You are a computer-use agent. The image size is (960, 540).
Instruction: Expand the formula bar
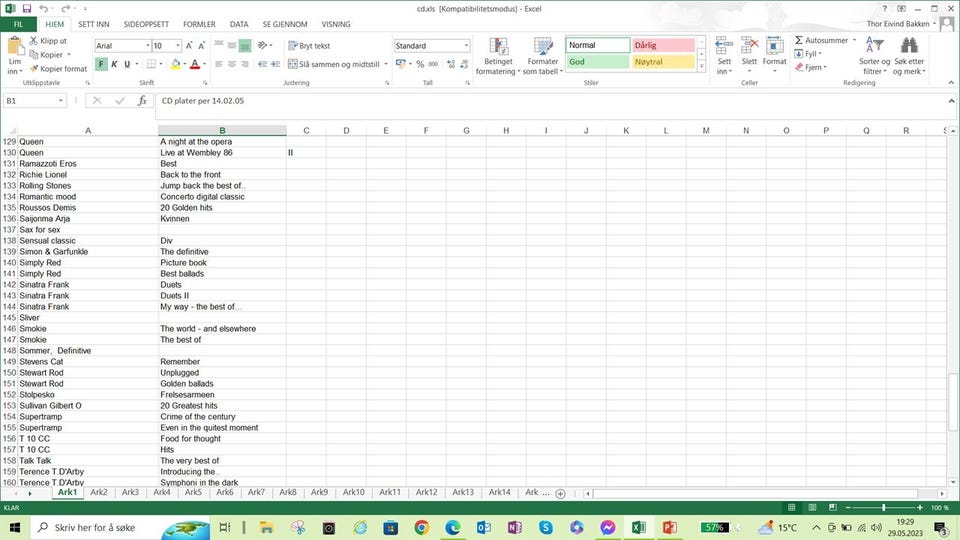point(951,101)
